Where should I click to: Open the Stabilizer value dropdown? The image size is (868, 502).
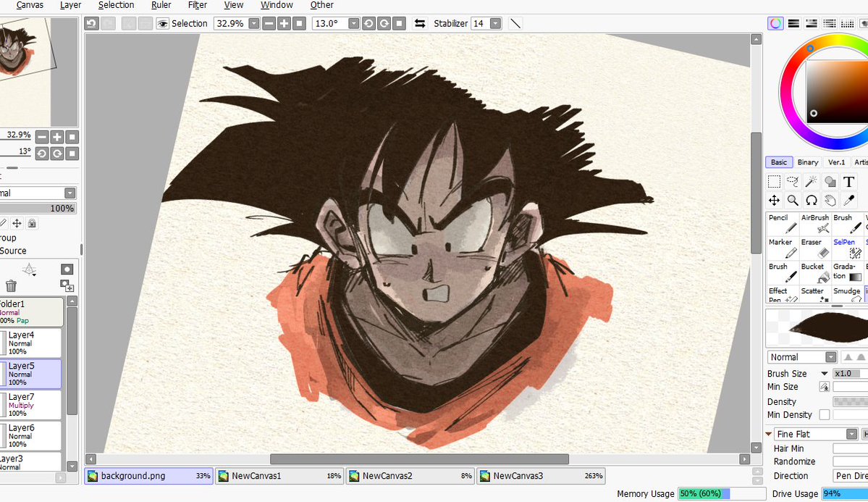coord(495,23)
